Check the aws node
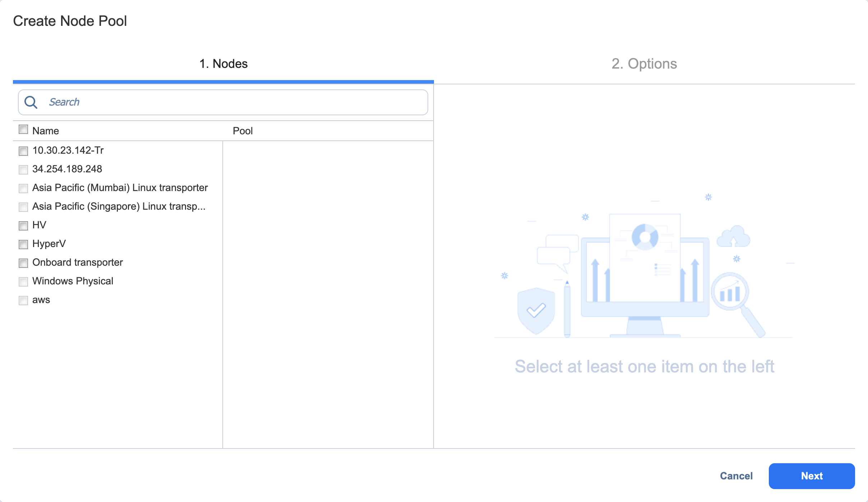 [x=23, y=301]
